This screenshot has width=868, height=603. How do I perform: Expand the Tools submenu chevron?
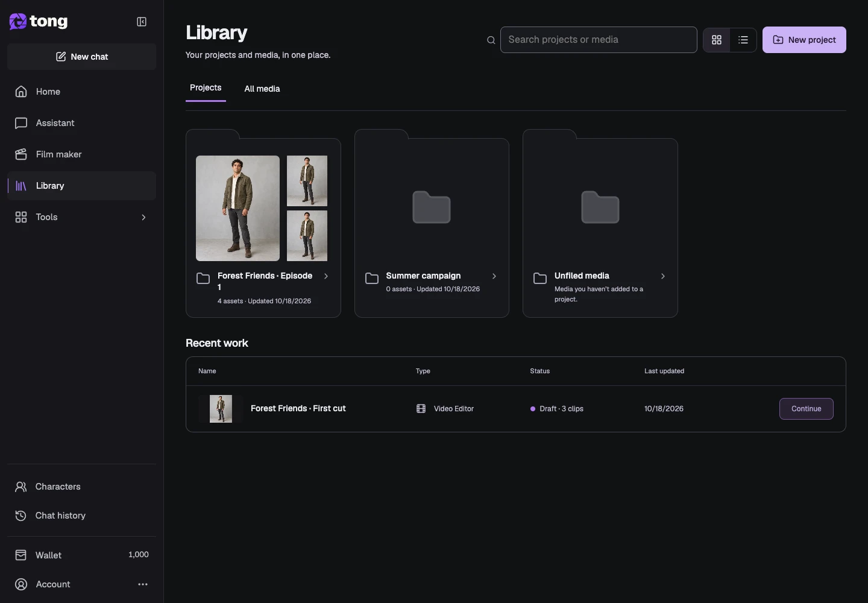point(143,217)
